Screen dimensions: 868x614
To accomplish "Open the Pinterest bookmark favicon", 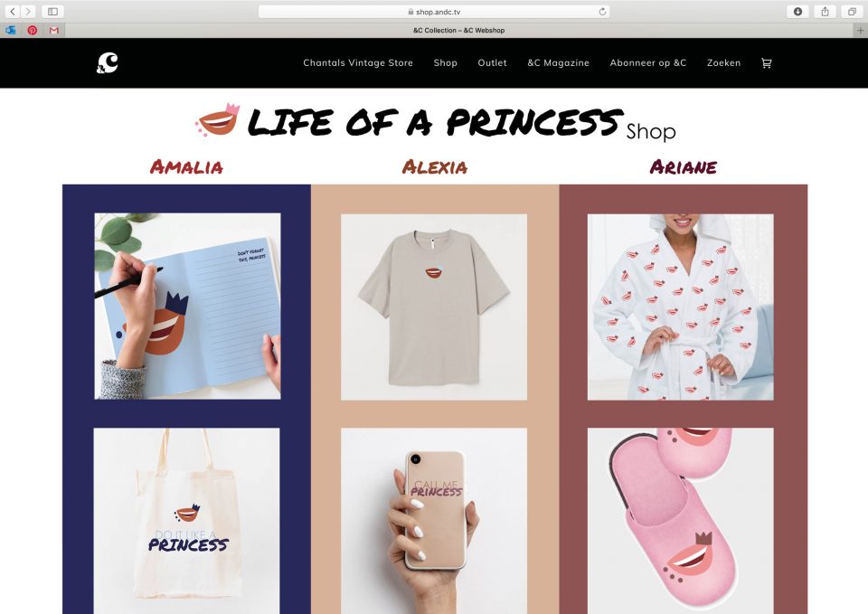I will pos(33,31).
